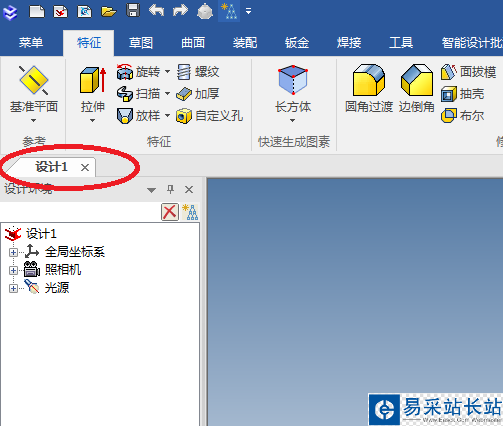The width and height of the screenshot is (503, 426).
Task: Insert a 长方体 box primitive
Action: tap(293, 89)
